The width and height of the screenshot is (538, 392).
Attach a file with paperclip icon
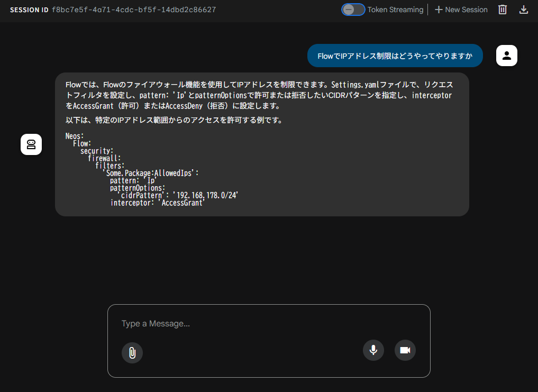point(132,352)
